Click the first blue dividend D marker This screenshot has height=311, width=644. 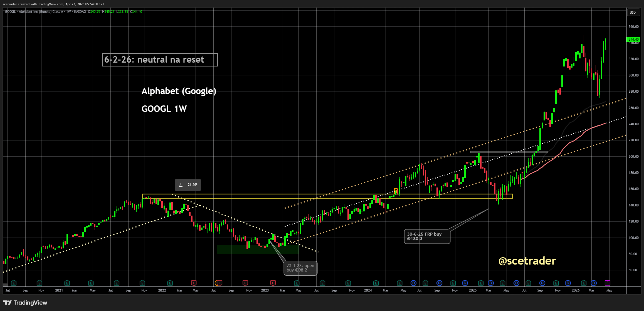[413, 283]
